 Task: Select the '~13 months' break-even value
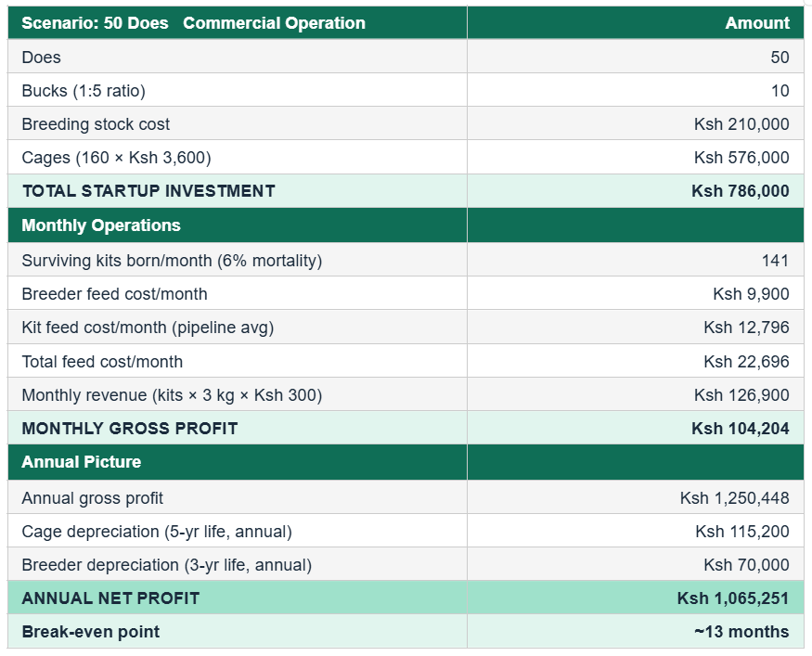coord(741,632)
